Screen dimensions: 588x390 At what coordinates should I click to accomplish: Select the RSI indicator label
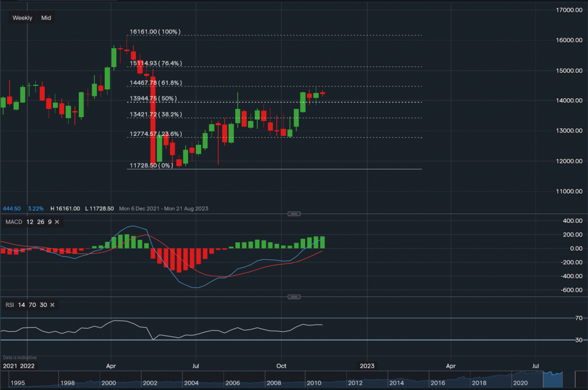[9, 305]
